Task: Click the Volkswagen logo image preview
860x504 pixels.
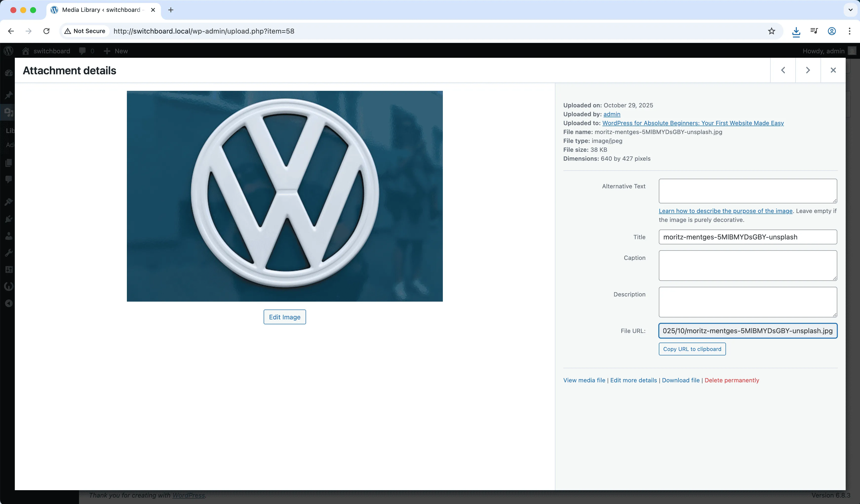Action: tap(285, 196)
